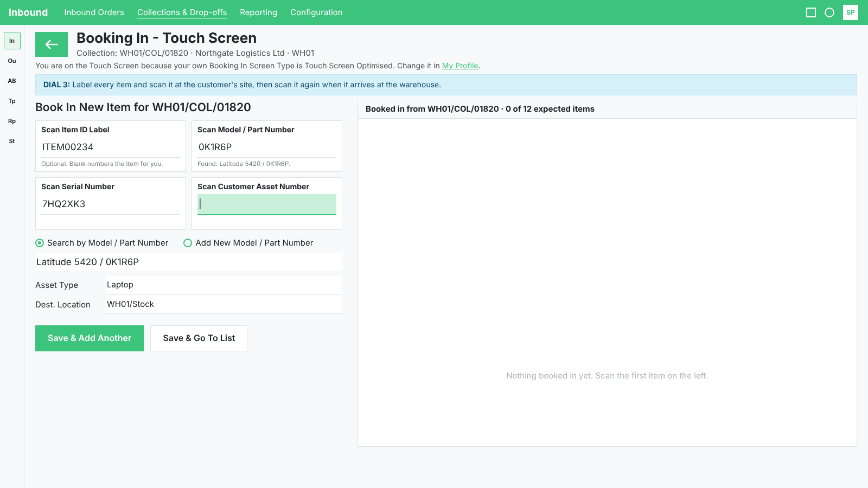Open the 'AB' sidebar module
The height and width of the screenshot is (488, 868).
12,81
